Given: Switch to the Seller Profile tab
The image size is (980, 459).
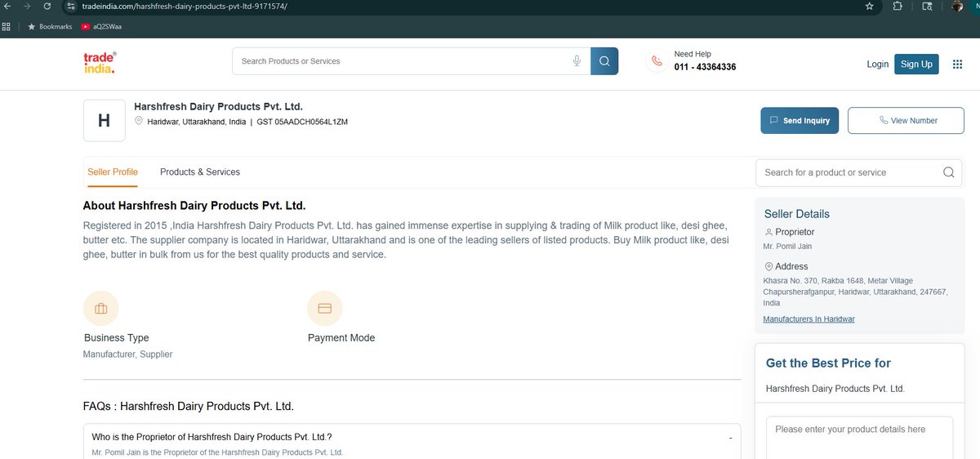Looking at the screenshot, I should coord(113,172).
